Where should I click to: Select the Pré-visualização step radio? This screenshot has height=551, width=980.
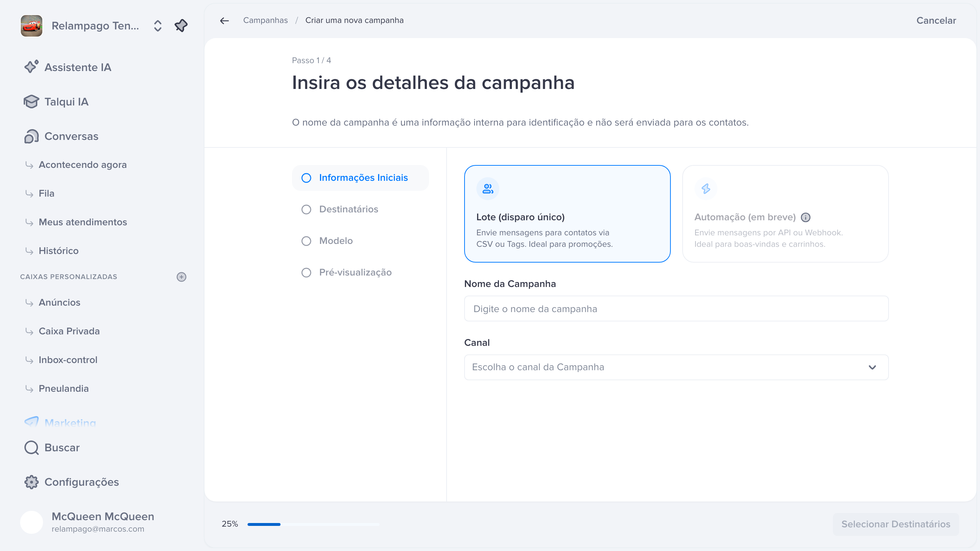tap(306, 273)
